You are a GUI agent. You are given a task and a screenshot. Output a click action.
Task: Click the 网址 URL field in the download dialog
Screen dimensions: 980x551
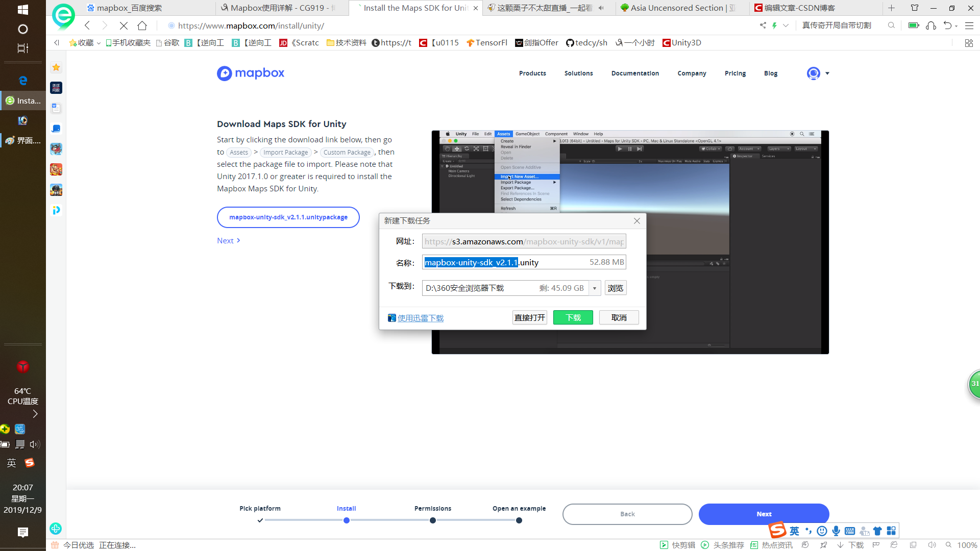click(524, 241)
